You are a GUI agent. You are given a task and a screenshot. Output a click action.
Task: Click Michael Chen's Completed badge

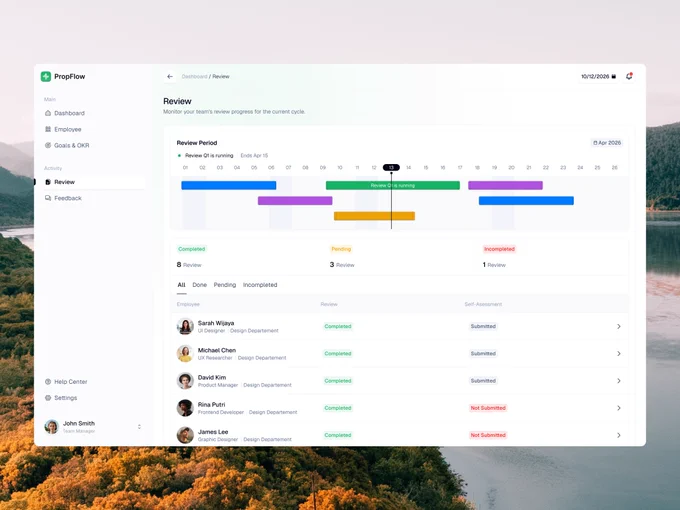click(338, 354)
